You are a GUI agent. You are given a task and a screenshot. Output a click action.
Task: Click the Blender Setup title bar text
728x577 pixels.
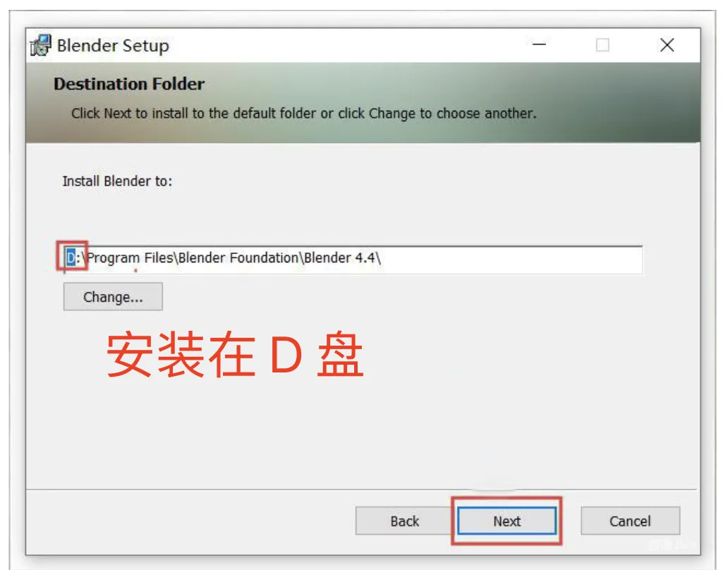pyautogui.click(x=113, y=45)
